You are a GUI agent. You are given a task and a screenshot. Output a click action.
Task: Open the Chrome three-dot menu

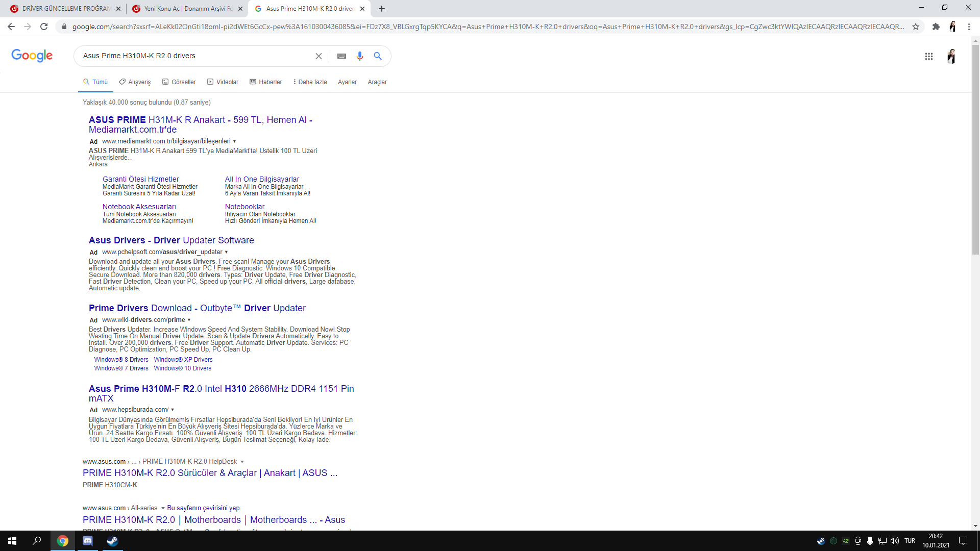tap(969, 27)
